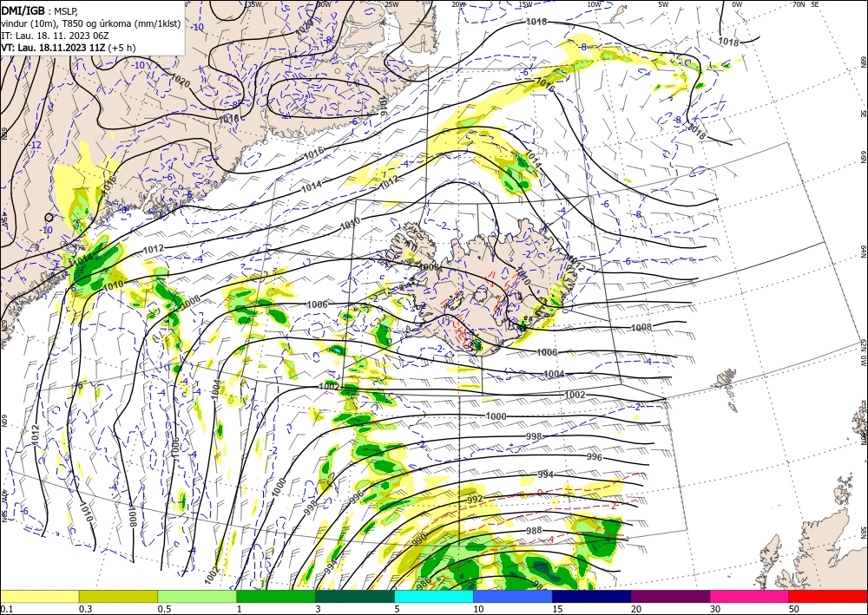
Task: Click the "VT: Lau. 18.11.2023 11Z (+5 h)" line
Action: coord(68,48)
